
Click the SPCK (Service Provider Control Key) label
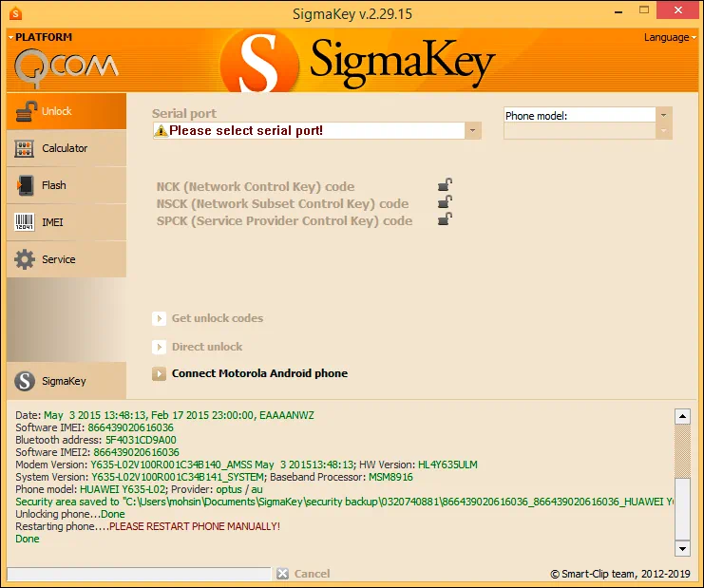click(284, 220)
